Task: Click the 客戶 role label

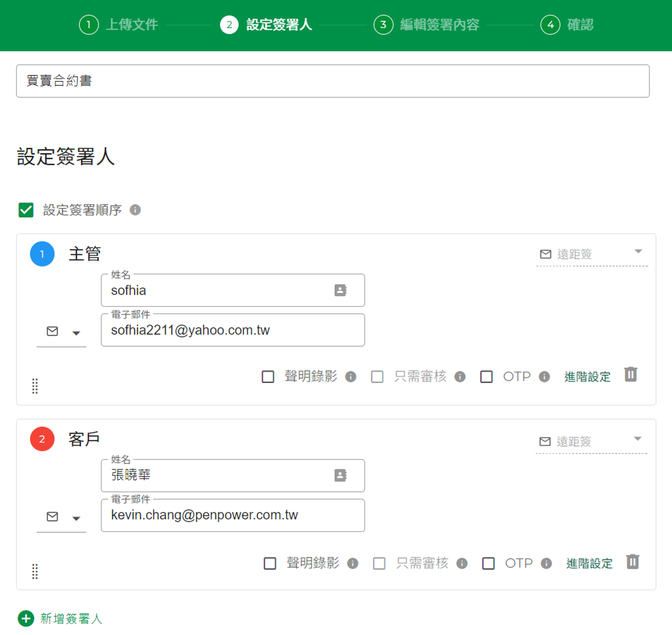Action: [84, 439]
